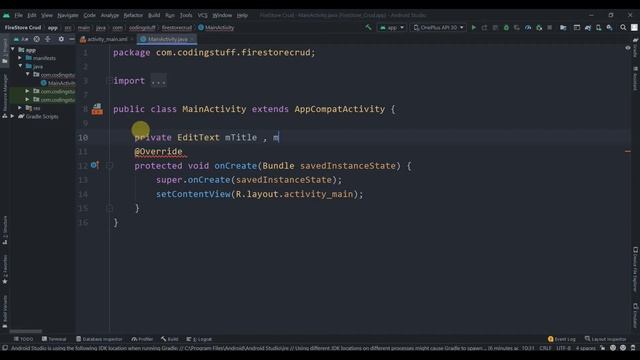Open the Search Everywhere magnifier icon
640x360 pixels.
(x=623, y=27)
